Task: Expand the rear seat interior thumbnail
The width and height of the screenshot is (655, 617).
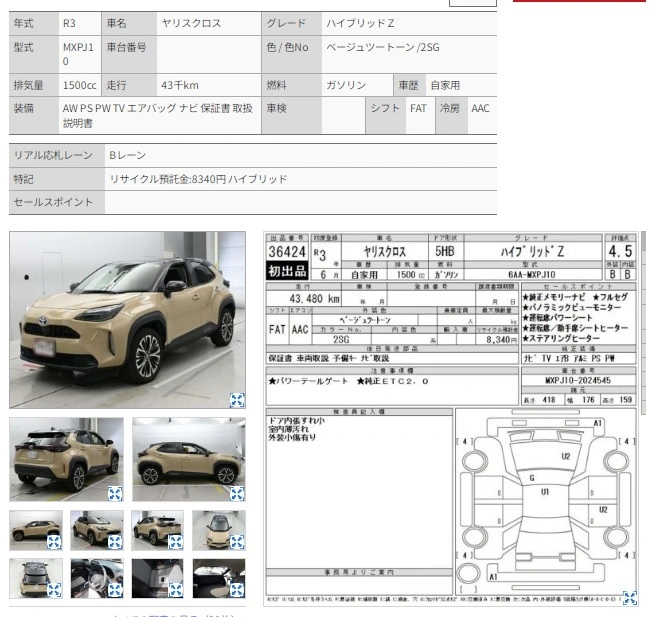Action: pos(175,590)
